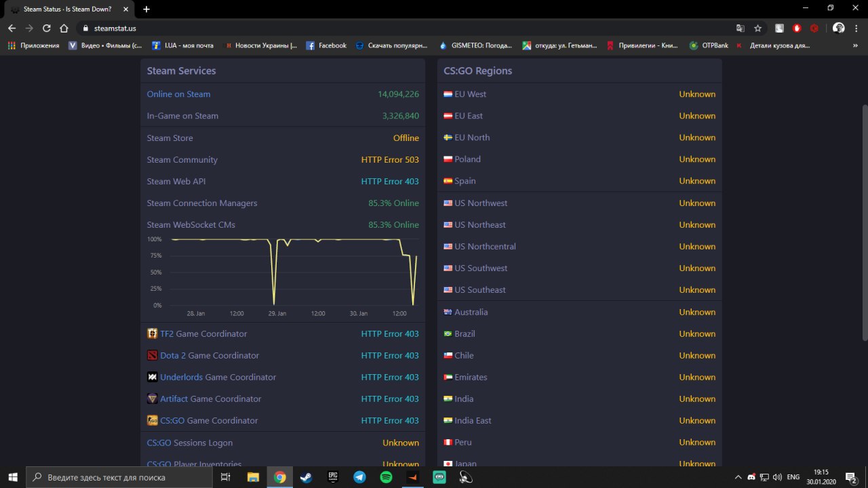Image resolution: width=868 pixels, height=488 pixels.
Task: Bookmark this page with the star icon
Action: 757,28
